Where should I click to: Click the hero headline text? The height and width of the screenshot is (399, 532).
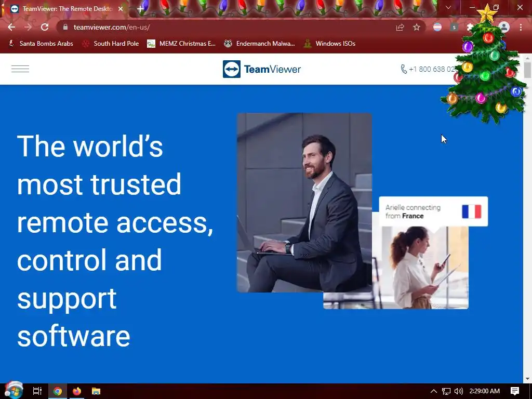tap(115, 241)
